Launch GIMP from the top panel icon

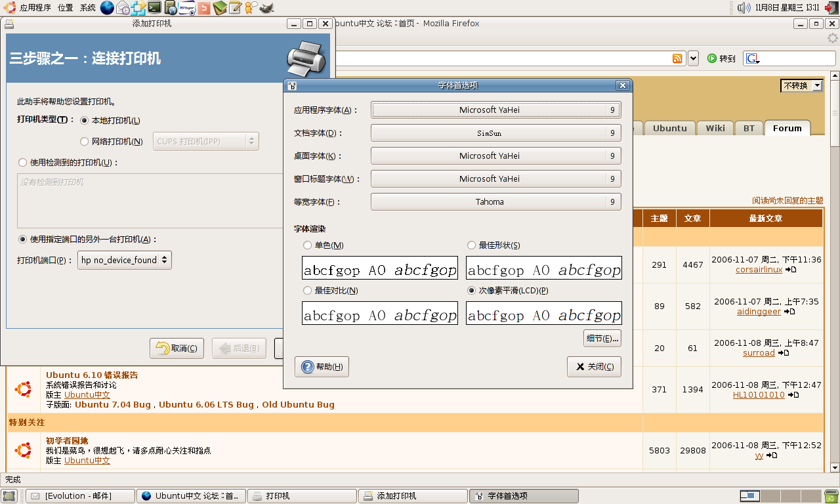click(267, 8)
